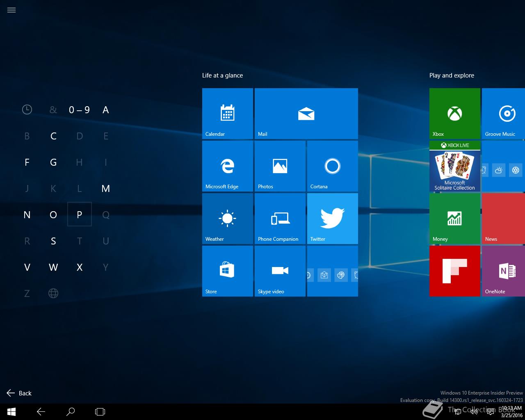Click the 'Play and explore' group header
Screen dimensions: 525x420
(x=452, y=75)
